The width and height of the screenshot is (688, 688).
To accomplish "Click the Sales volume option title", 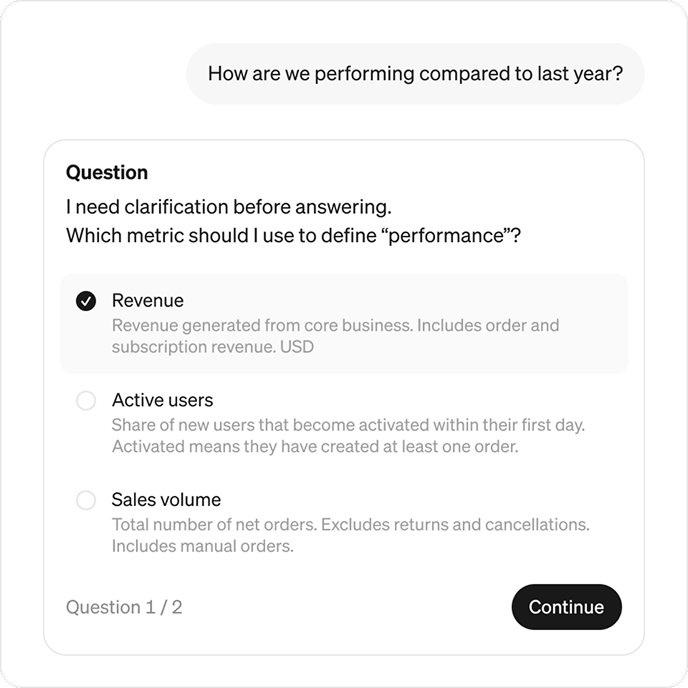I will (x=166, y=499).
